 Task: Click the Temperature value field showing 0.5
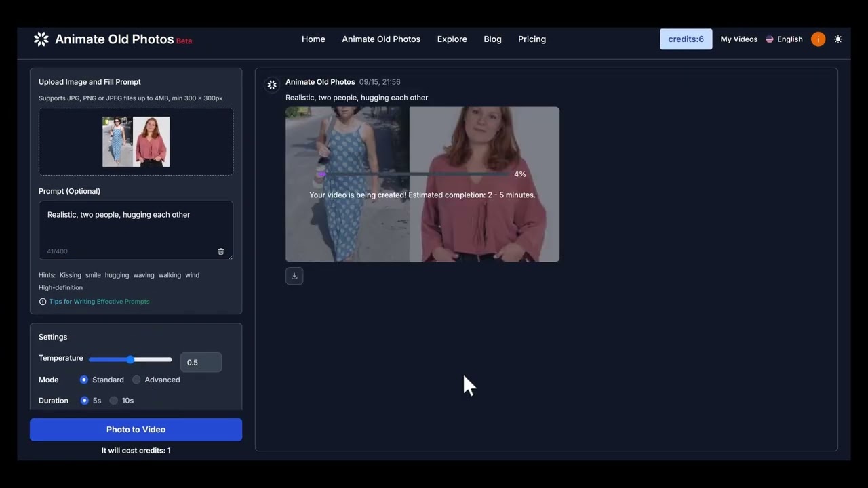[201, 363]
